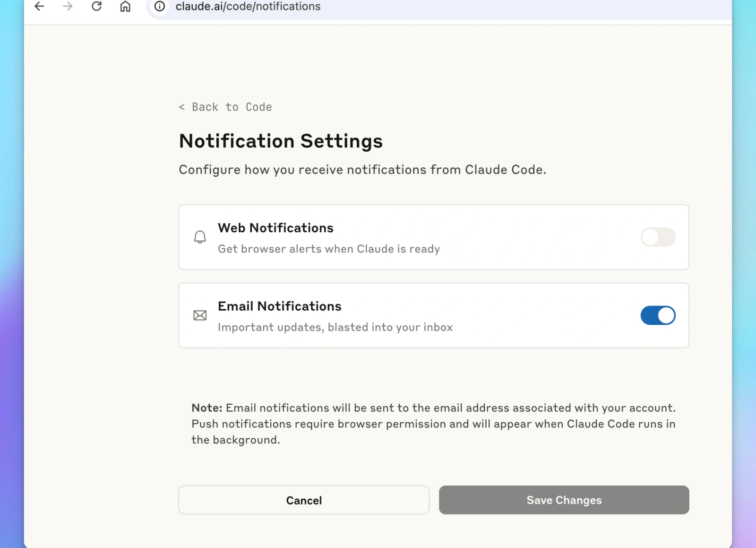Enable the Web Notifications toggle

coord(658,237)
